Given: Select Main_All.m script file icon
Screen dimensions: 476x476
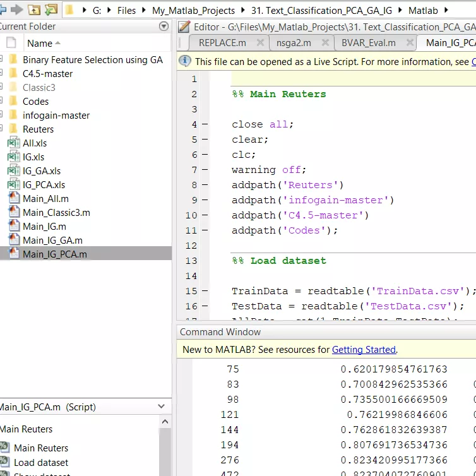Looking at the screenshot, I should pos(14,198).
